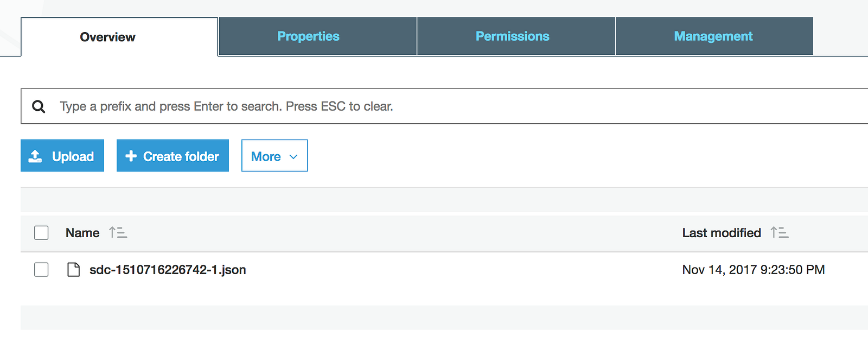This screenshot has height=355, width=868.
Task: Click the magnifying glass search icon
Action: pyautogui.click(x=39, y=106)
